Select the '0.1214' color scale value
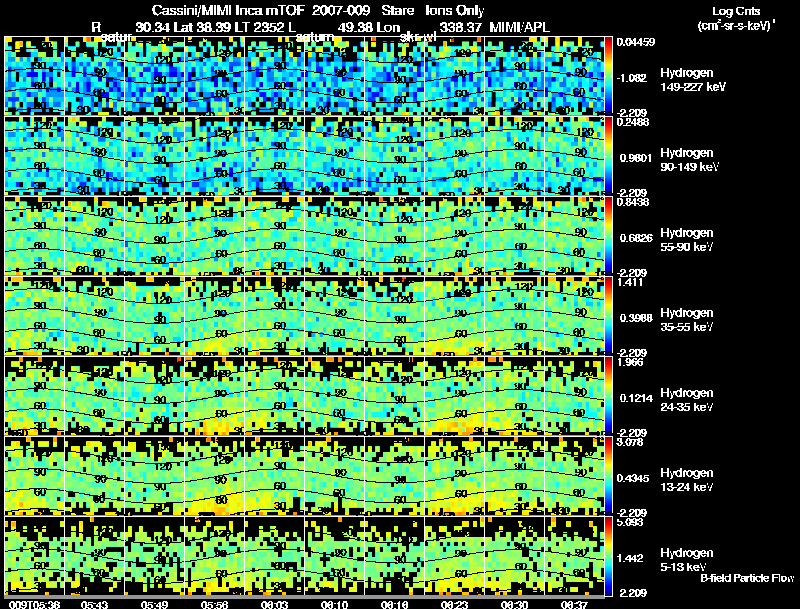800x609 pixels. point(636,398)
